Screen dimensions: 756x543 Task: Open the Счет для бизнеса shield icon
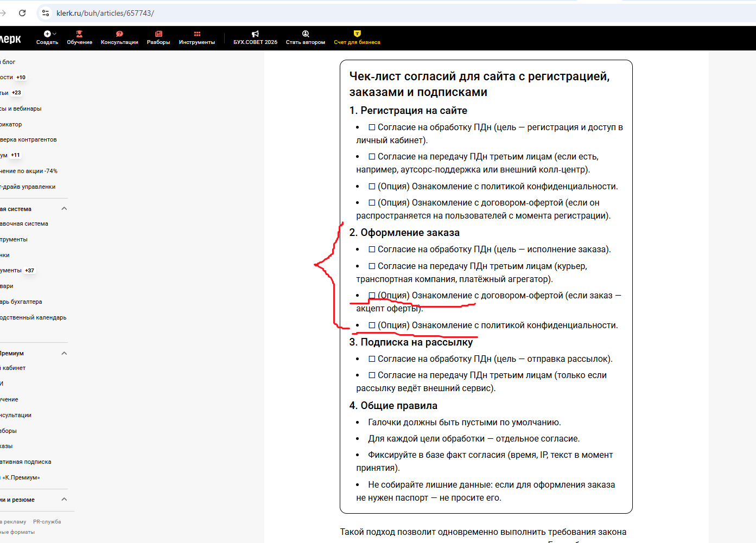coord(357,34)
